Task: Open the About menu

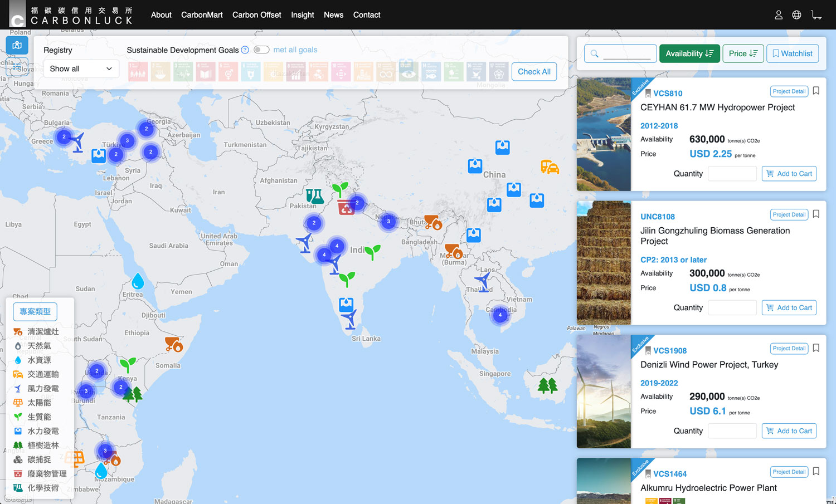Action: 161,15
